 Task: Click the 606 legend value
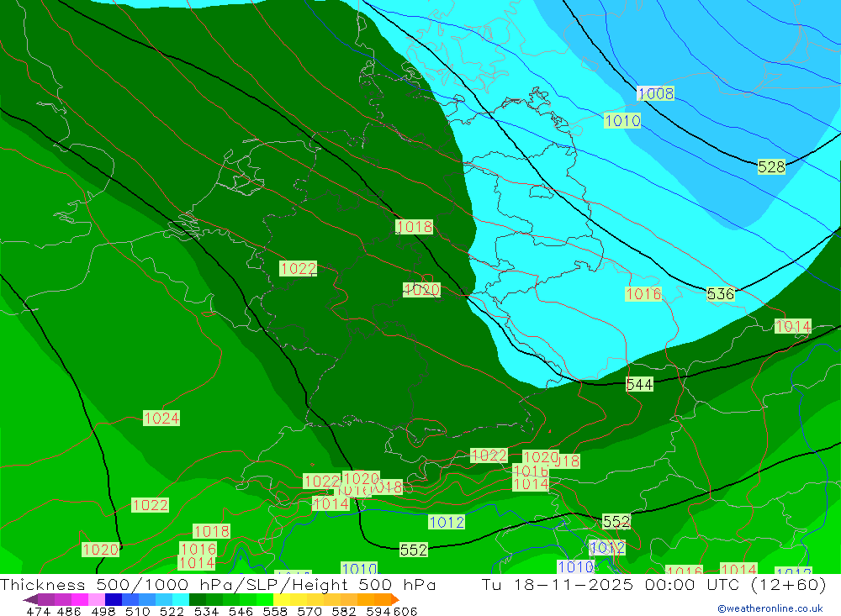(x=405, y=611)
